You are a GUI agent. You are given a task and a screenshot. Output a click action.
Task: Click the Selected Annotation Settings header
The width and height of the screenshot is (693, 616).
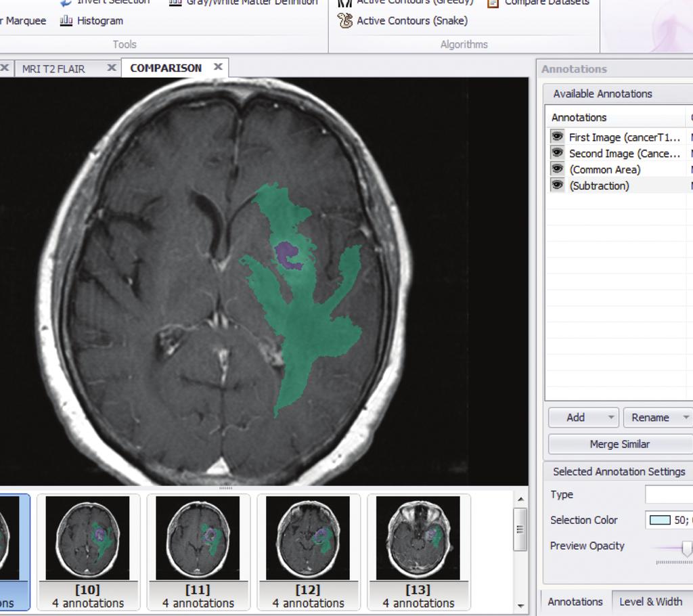619,471
